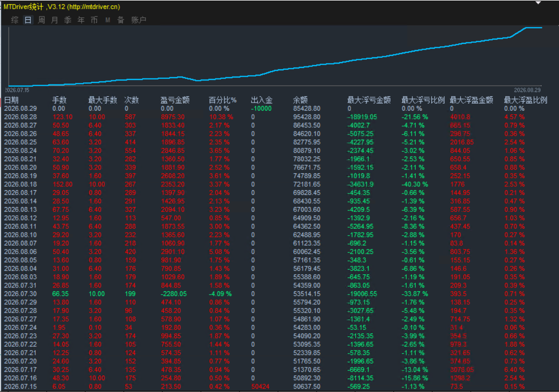Screen dimensions: 559x392
Task: Click balance value 95428.80
Action: 306,117
